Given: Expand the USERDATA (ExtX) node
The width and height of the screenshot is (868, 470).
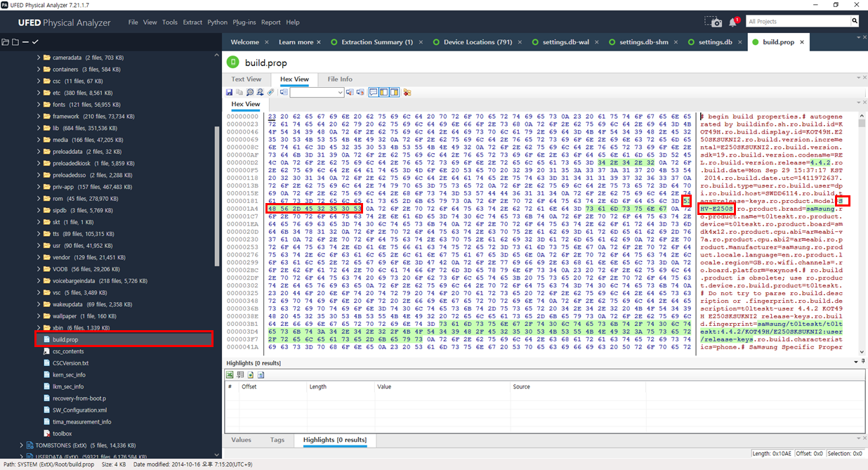Looking at the screenshot, I should click(x=21, y=457).
